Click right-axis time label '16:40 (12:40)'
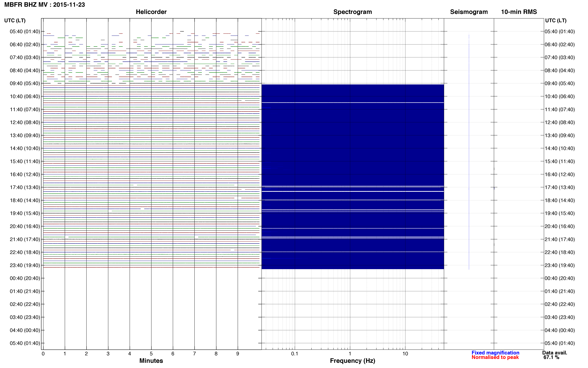The height and width of the screenshot is (368, 588). click(560, 174)
